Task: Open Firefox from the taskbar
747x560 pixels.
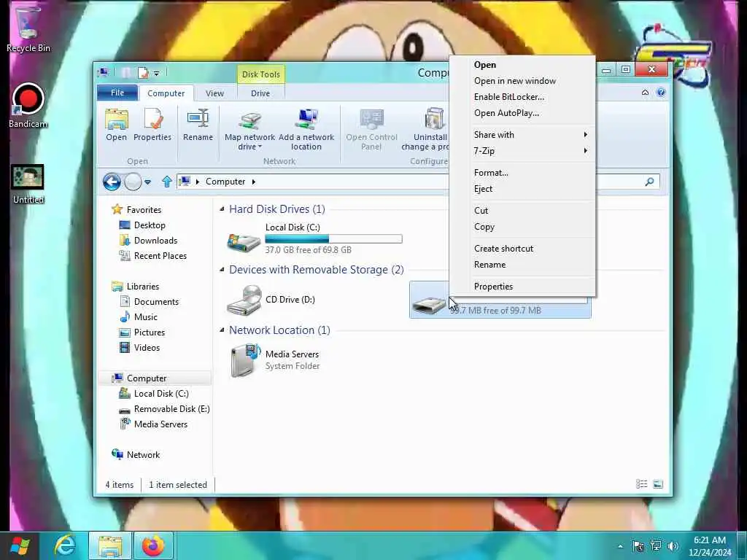Action: point(152,545)
